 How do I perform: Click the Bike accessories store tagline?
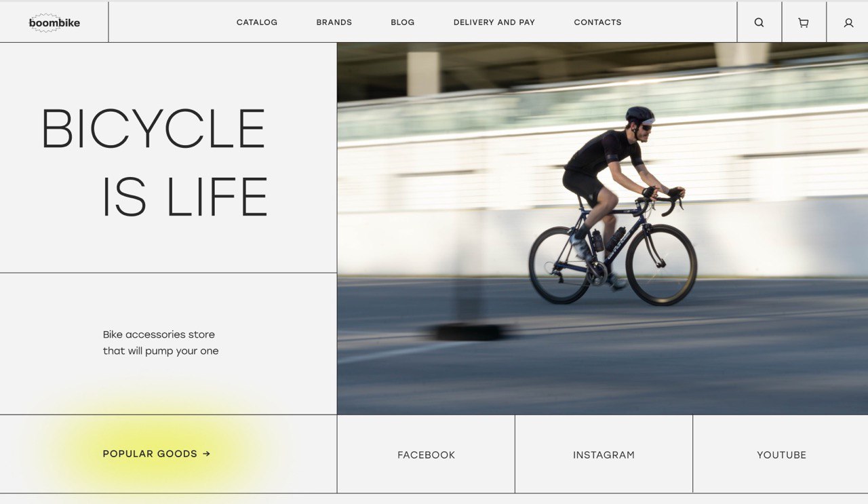[x=161, y=343]
